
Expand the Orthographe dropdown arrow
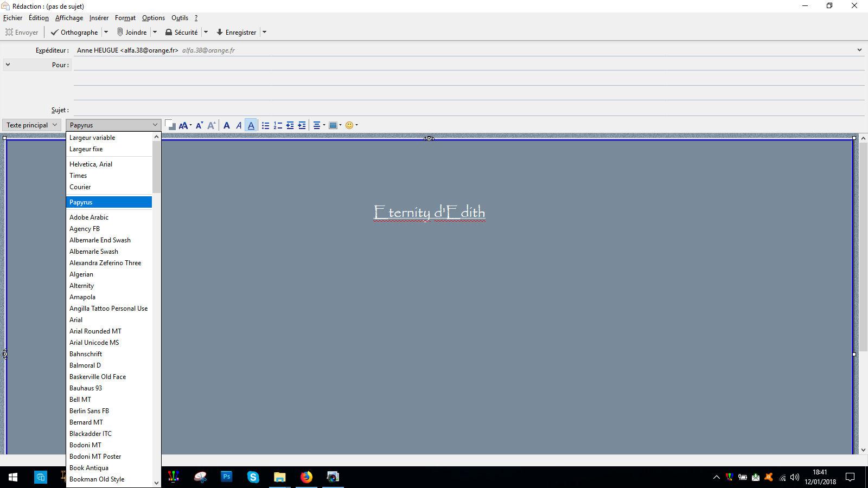tap(106, 32)
